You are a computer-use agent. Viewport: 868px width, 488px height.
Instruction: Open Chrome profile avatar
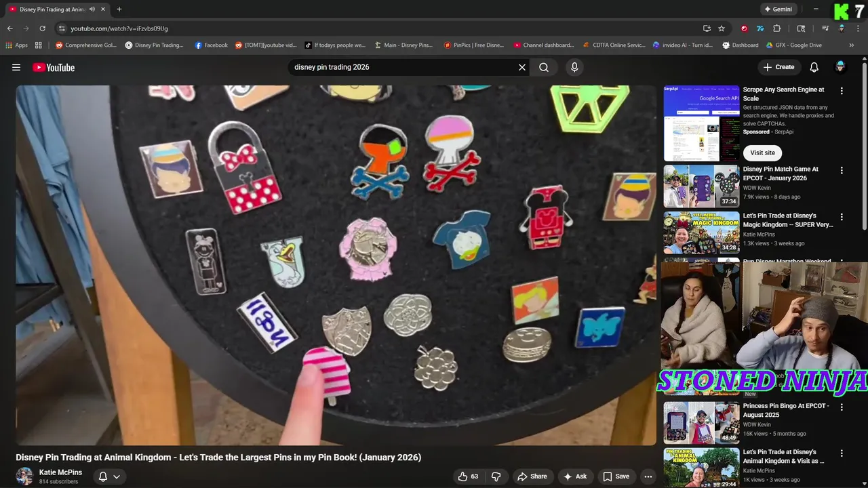click(x=842, y=28)
